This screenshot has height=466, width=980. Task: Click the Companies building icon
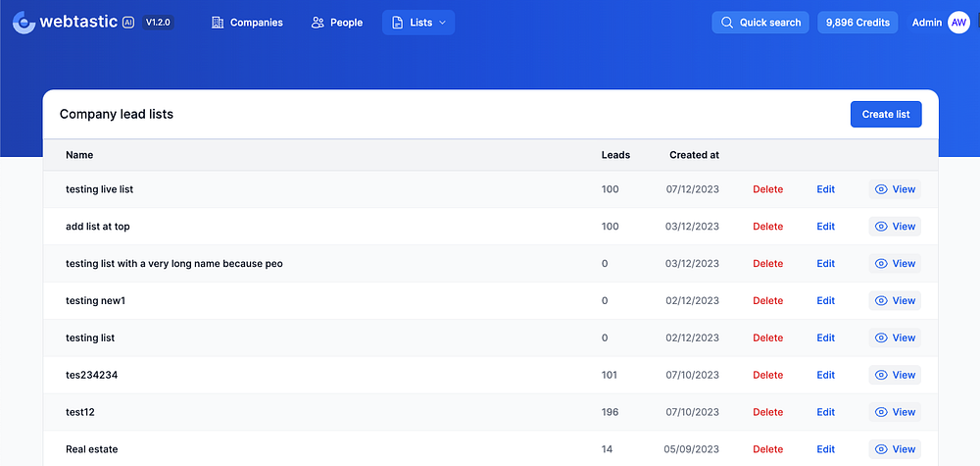coord(218,23)
